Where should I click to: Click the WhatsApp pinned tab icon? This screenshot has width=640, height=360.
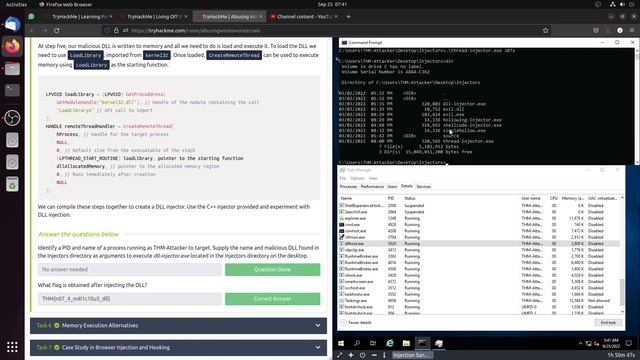(31, 17)
